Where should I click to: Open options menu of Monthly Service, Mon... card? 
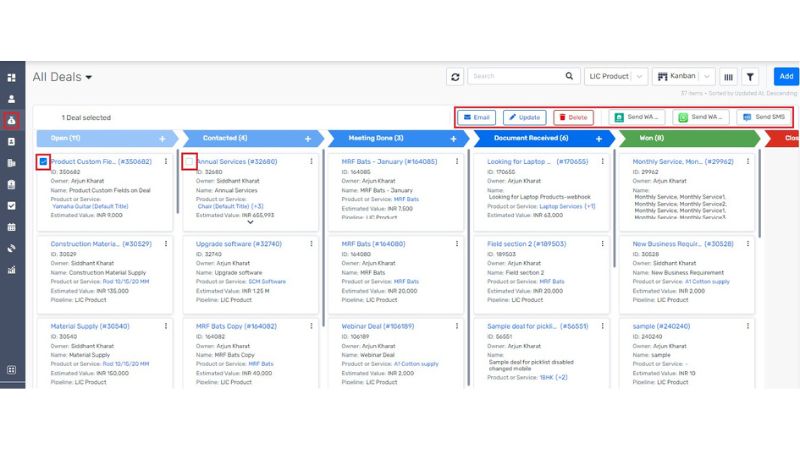(748, 161)
